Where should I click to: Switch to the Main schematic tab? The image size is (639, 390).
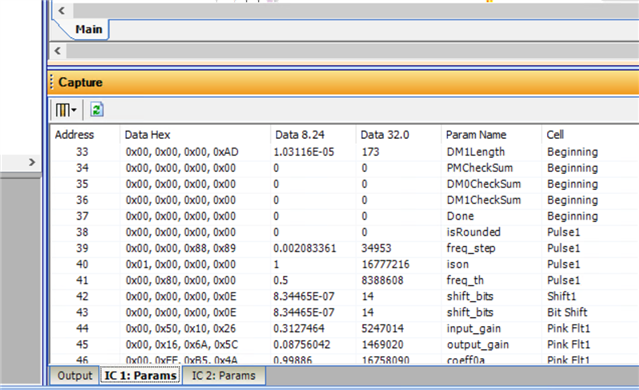[x=88, y=29]
